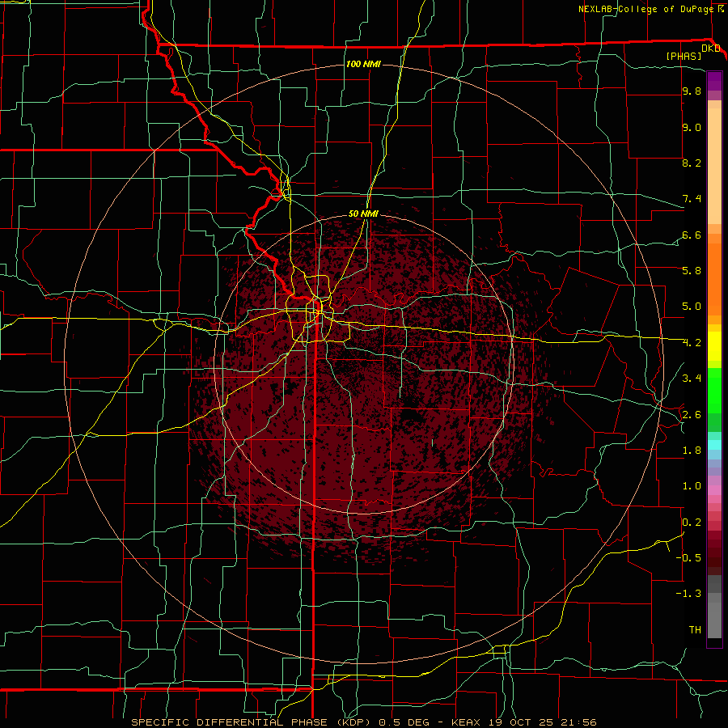Click the gray bottom color bar segment
728x728 pixels.
coord(714,620)
